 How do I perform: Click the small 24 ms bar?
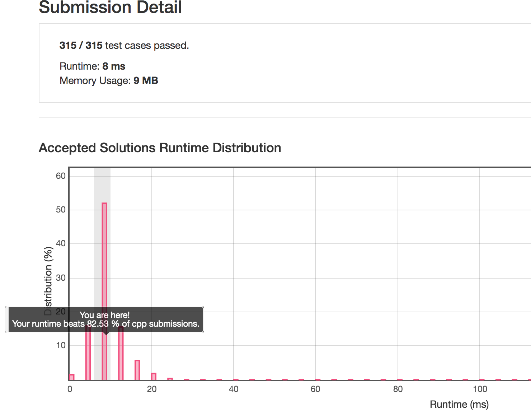[170, 379]
